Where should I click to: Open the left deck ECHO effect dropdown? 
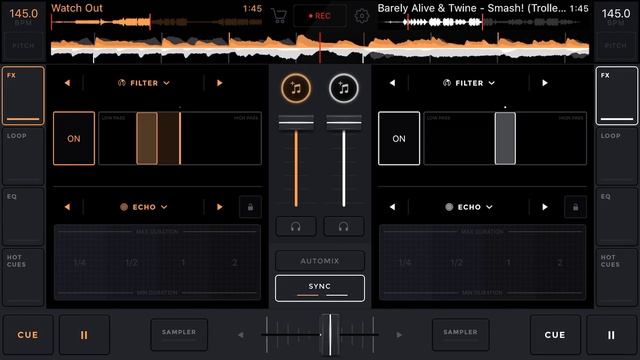[144, 207]
